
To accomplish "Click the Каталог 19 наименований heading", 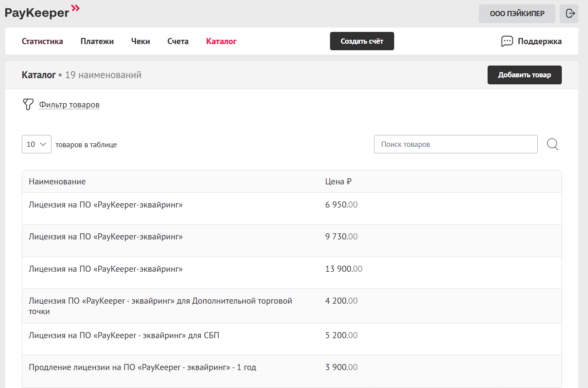I will (x=82, y=75).
